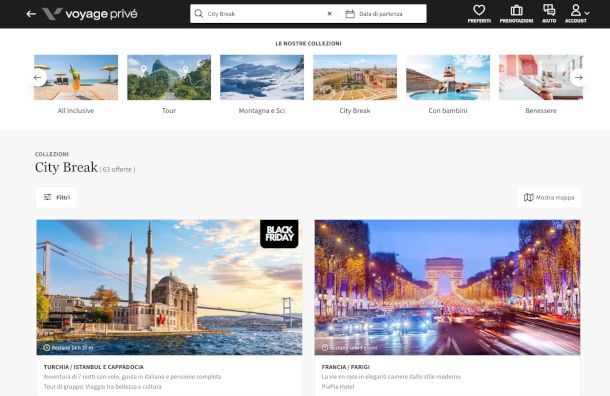The image size is (610, 396).
Task: Click the search magnifier icon
Action: [198, 14]
